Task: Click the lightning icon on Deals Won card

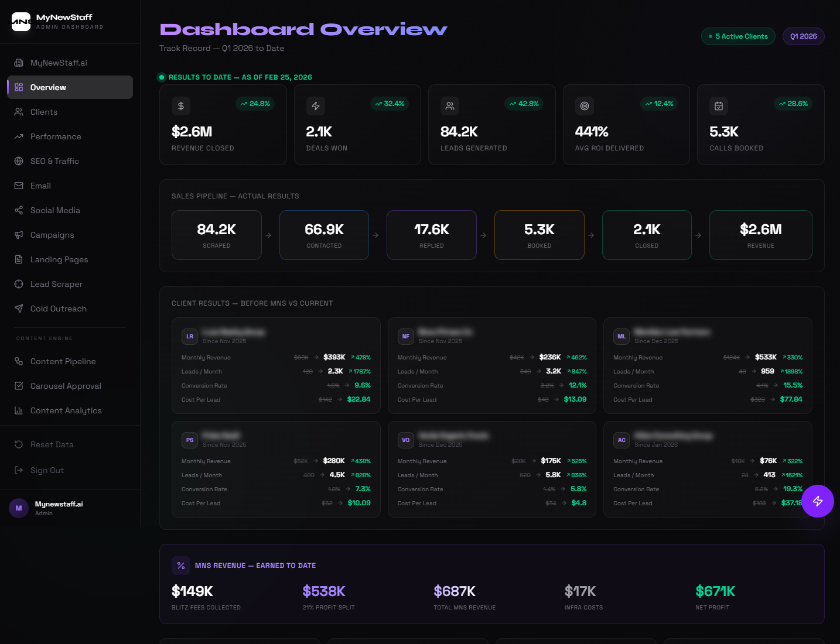Action: [315, 106]
